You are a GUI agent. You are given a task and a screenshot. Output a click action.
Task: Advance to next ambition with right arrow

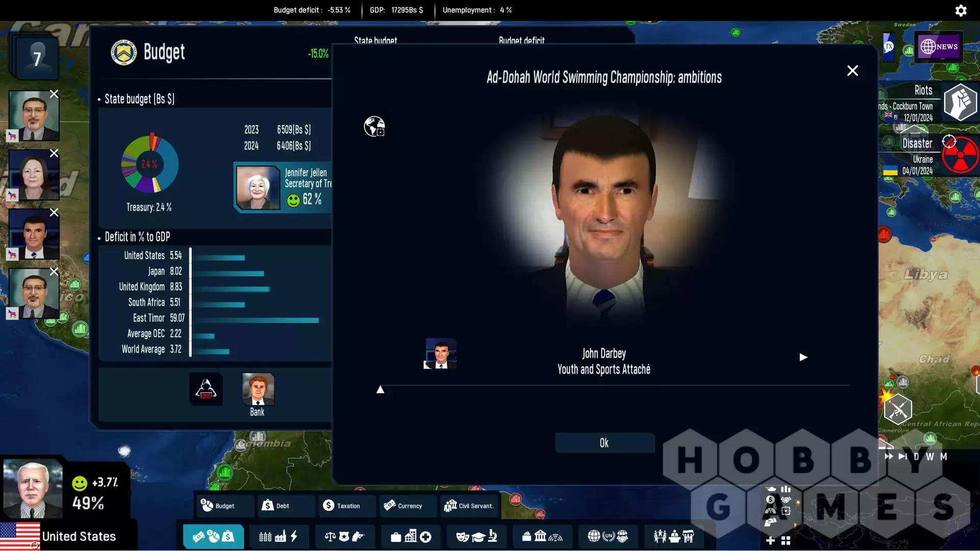803,357
